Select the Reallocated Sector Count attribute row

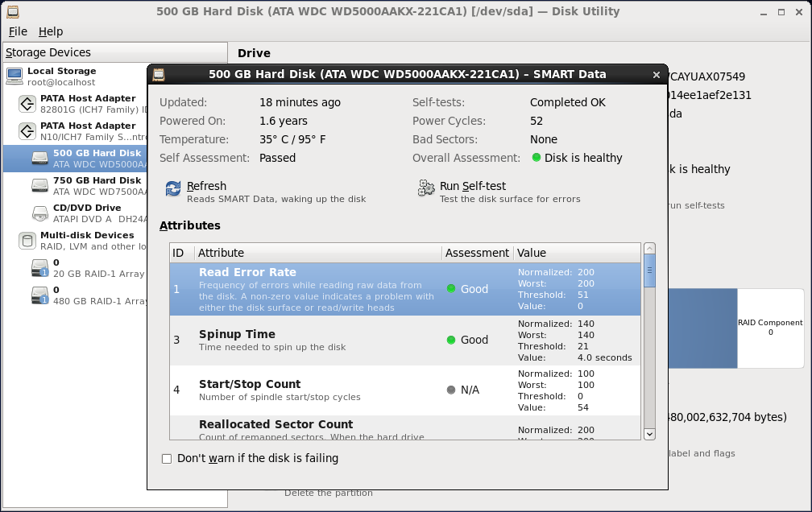point(405,427)
